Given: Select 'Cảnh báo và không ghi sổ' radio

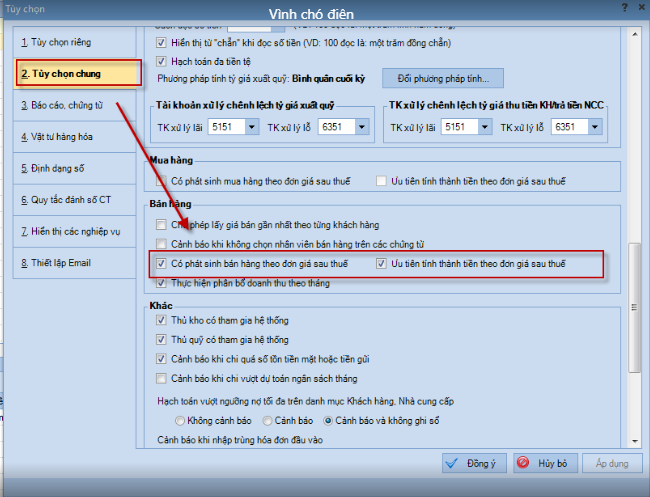Looking at the screenshot, I should pos(328,421).
